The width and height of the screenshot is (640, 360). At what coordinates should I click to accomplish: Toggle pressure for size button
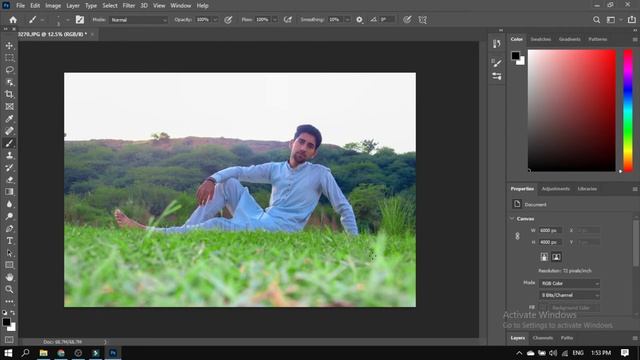coord(407,20)
